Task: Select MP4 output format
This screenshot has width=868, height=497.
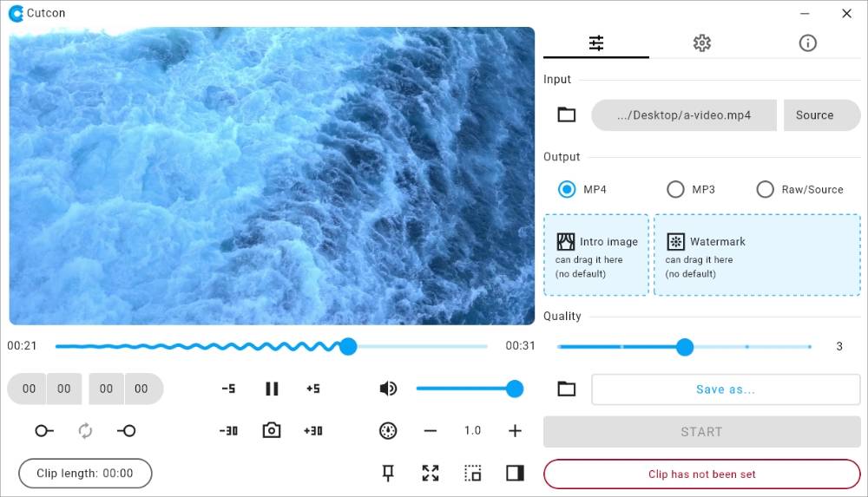Action: [x=567, y=189]
